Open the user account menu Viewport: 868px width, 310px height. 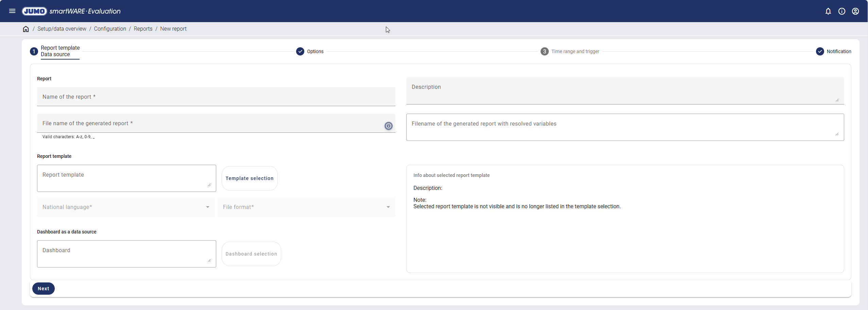click(855, 11)
